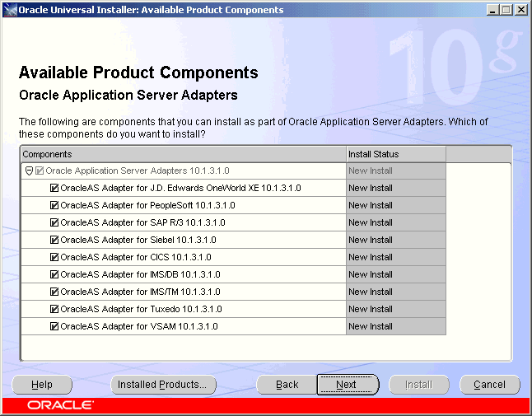Uncheck OracleAS Adapter for J.D. Edwards OneWorld XE
532x416 pixels.
pyautogui.click(x=54, y=188)
